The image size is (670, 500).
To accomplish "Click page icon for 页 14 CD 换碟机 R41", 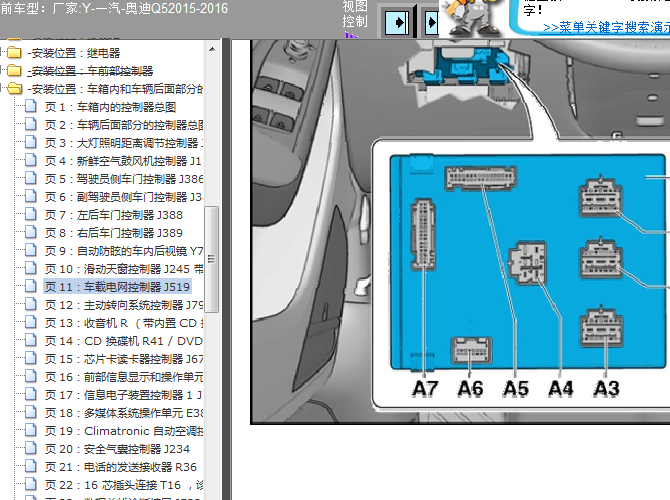I will click(31, 340).
